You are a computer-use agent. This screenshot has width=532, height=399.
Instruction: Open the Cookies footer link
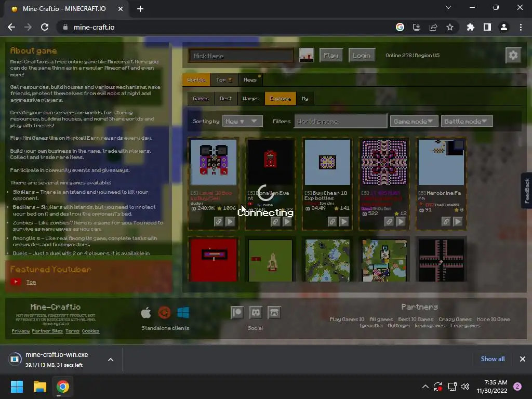[x=90, y=331]
